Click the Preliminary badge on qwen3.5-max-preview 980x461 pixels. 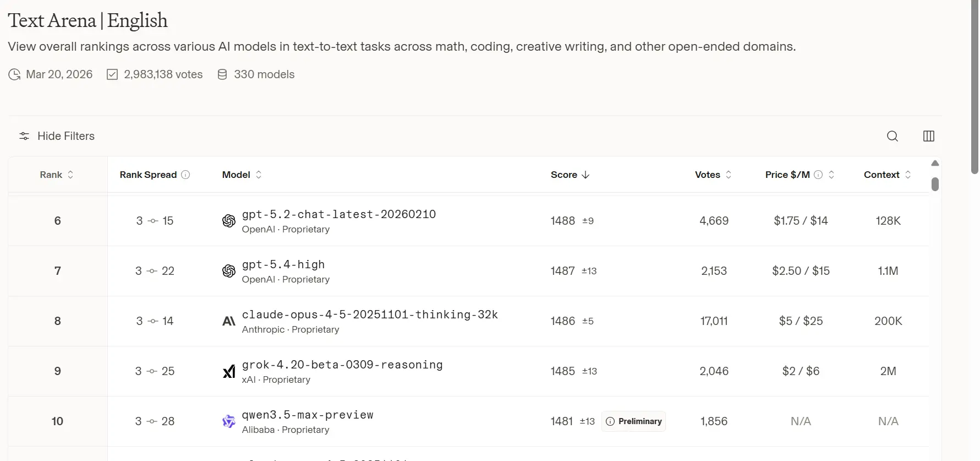coord(633,421)
